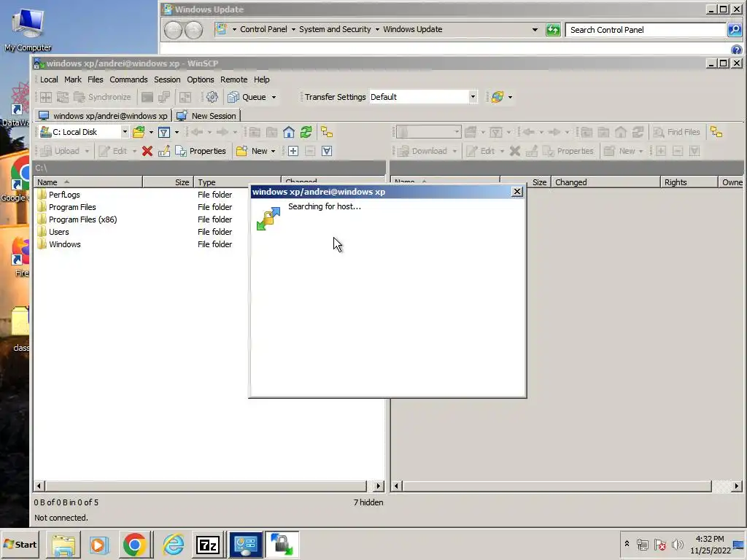
Task: Open Chrome from the taskbar
Action: pos(134,545)
